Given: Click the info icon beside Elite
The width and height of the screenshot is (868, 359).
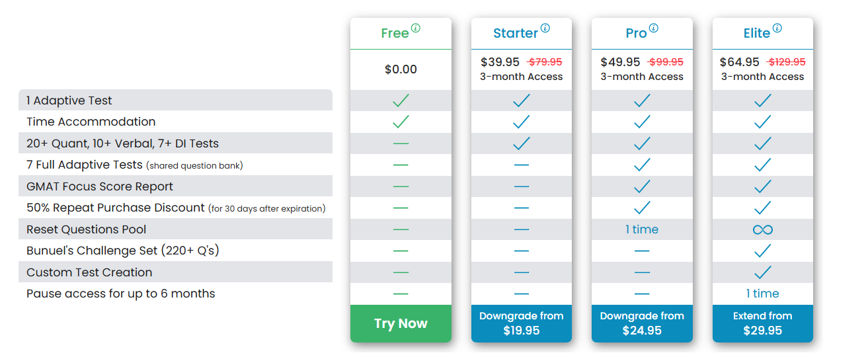Looking at the screenshot, I should pos(777,28).
